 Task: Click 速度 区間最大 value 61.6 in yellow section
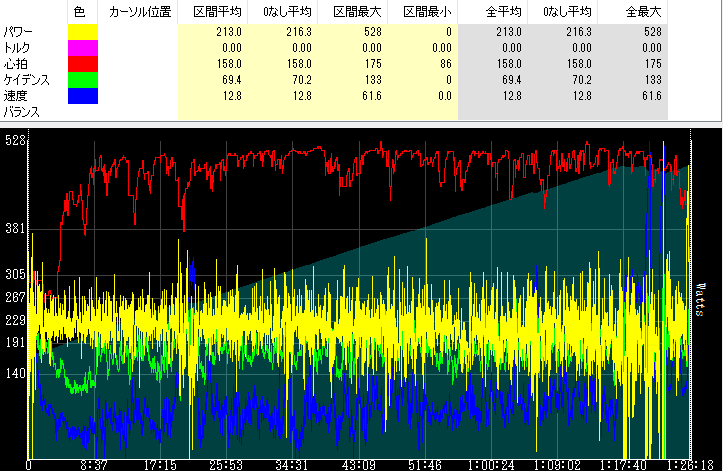372,95
